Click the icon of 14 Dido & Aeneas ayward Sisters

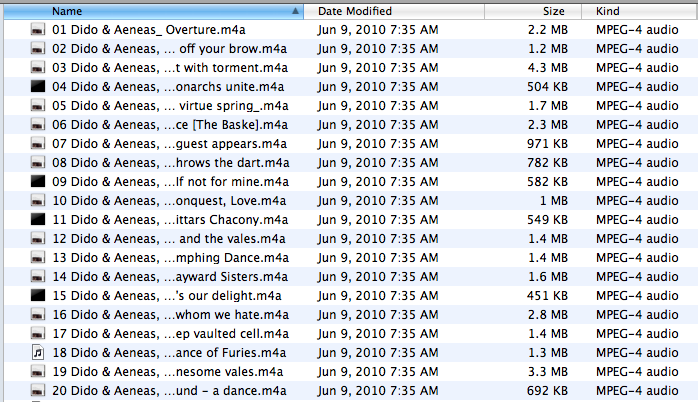tap(38, 276)
